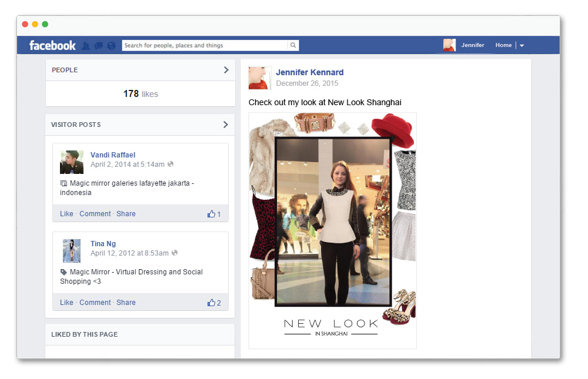Click the thumbs-up count on Tina Ng's post

tap(214, 303)
